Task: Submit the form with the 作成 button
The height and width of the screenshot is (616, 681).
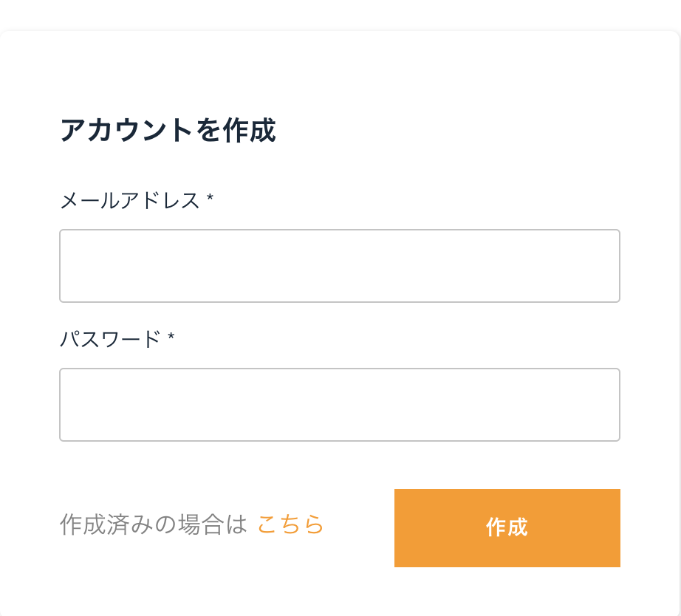Action: tap(507, 528)
